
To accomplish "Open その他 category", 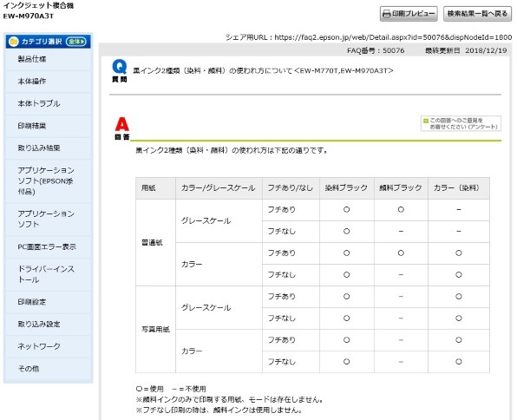I will pyautogui.click(x=48, y=369).
